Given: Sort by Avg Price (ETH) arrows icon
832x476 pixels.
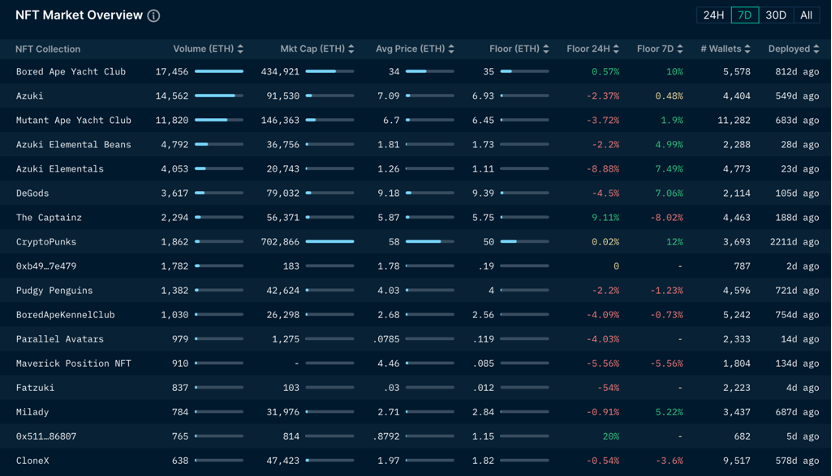Looking at the screenshot, I should (451, 49).
